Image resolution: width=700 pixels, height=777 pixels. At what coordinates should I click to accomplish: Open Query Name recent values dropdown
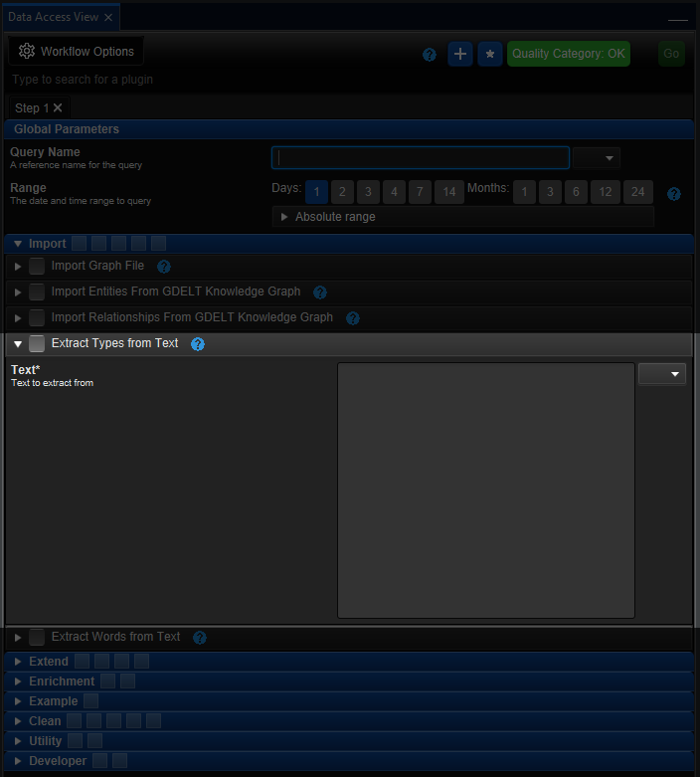(597, 158)
